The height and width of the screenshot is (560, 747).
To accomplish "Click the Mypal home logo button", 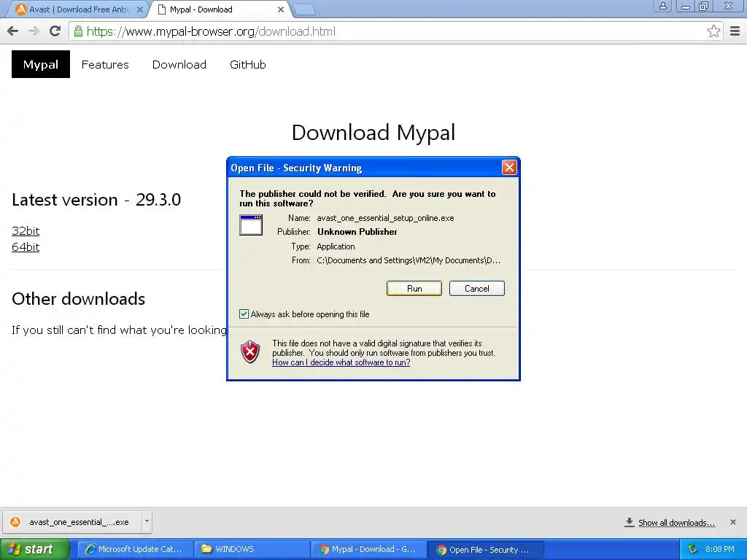I will pyautogui.click(x=41, y=64).
